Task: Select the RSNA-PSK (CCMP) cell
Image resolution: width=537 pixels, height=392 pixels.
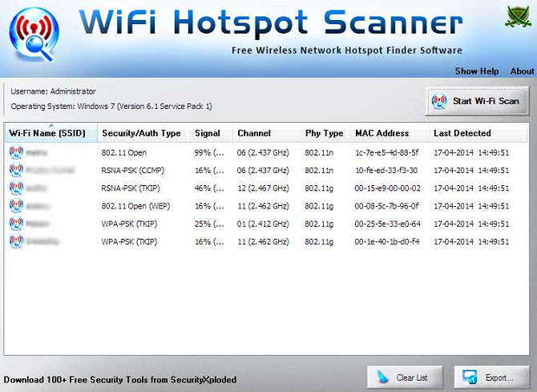Action: [133, 171]
